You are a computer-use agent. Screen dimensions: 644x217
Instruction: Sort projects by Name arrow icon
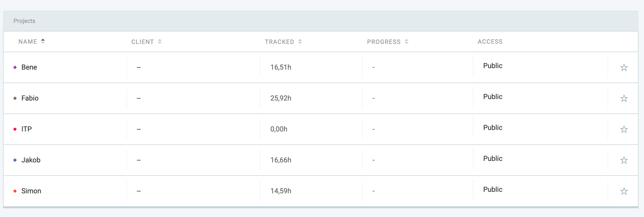pos(43,41)
